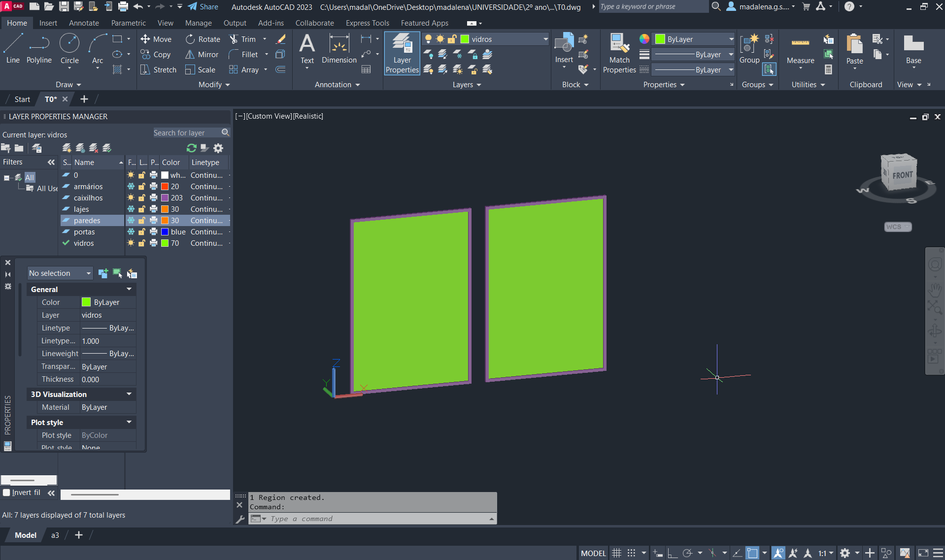The height and width of the screenshot is (560, 945).
Task: Toggle lock on the portas layer
Action: pyautogui.click(x=142, y=232)
